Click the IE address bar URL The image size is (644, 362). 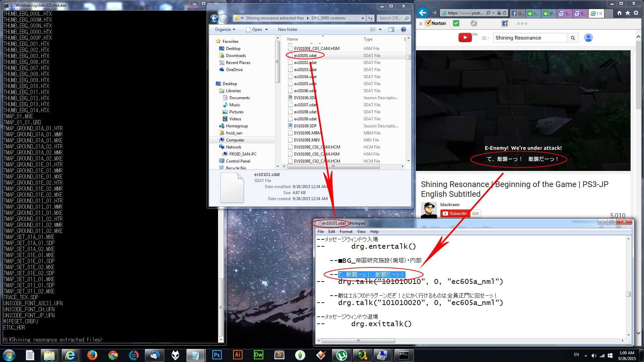tap(465, 13)
